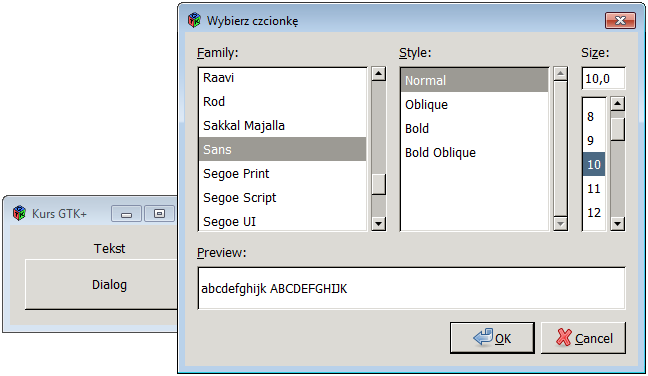This screenshot has width=648, height=376.
Task: Click into the Size input field
Action: pyautogui.click(x=603, y=78)
